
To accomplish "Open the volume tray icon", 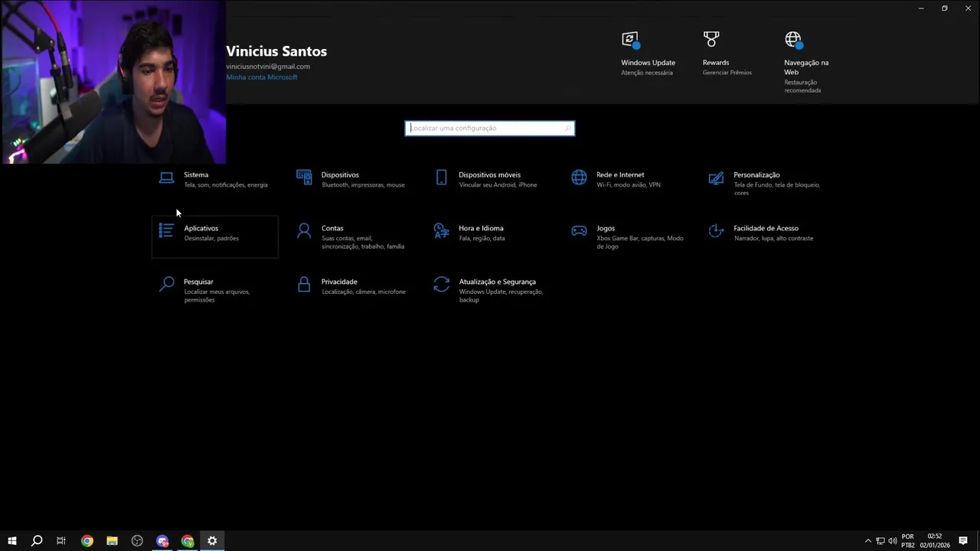I will click(x=893, y=541).
